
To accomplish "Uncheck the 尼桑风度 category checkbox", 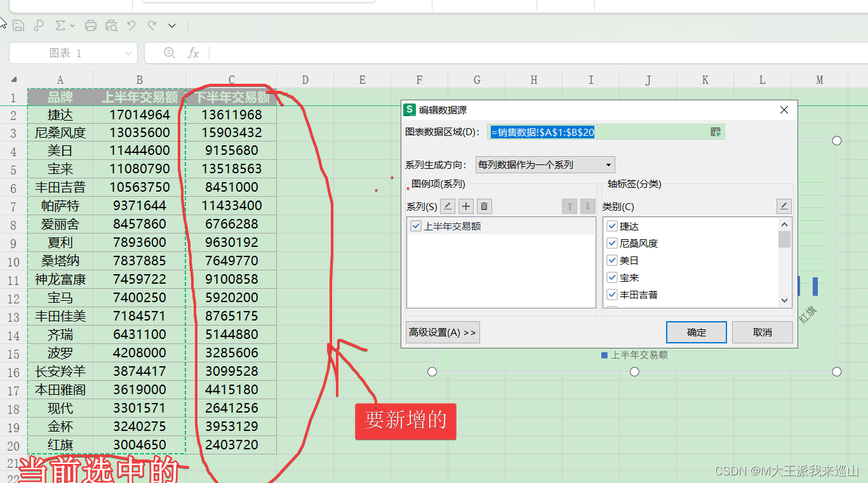I will 613,243.
